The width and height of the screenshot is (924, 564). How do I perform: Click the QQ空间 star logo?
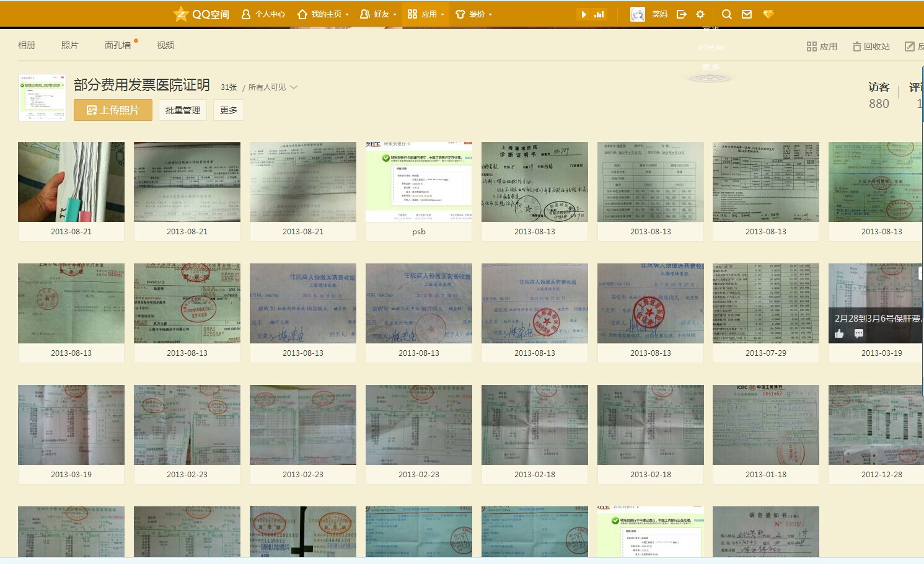coord(181,14)
